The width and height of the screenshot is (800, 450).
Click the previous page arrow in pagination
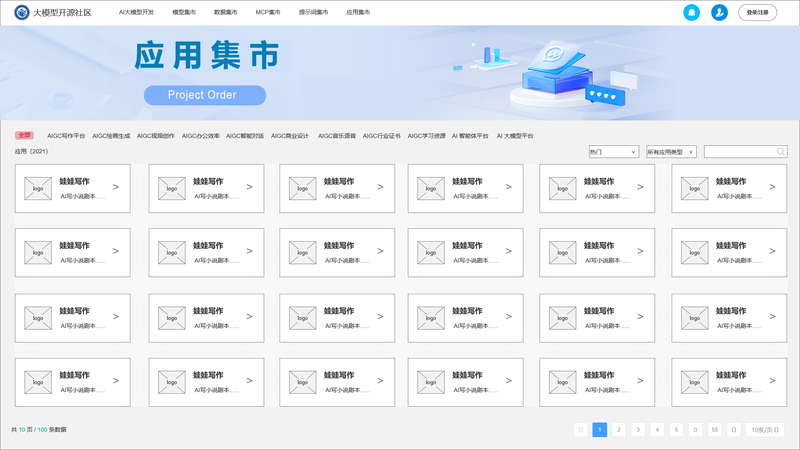tap(581, 429)
